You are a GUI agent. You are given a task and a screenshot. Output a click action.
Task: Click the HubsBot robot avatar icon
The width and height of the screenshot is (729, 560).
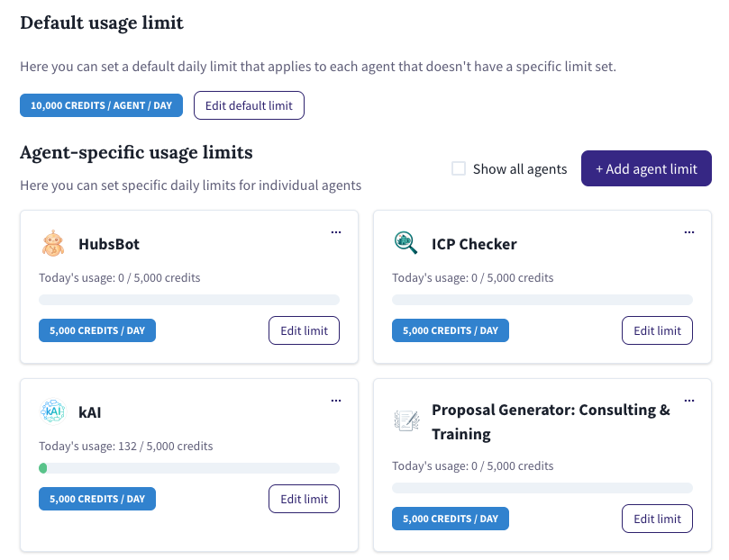tap(53, 243)
